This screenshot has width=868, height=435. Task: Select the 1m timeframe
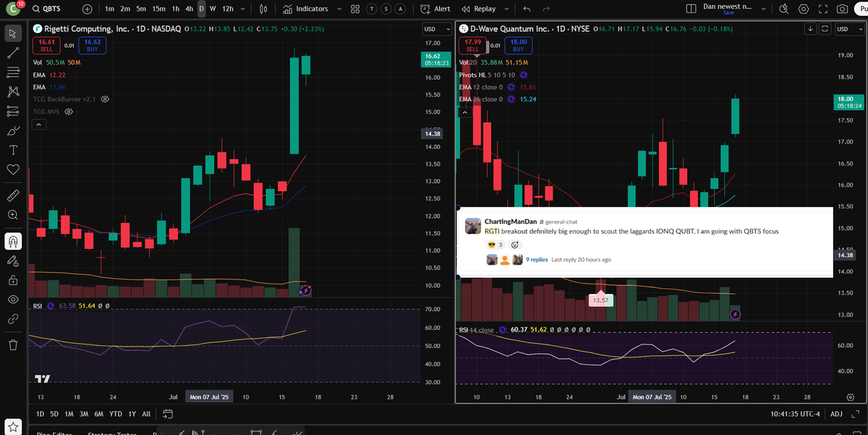pos(110,9)
